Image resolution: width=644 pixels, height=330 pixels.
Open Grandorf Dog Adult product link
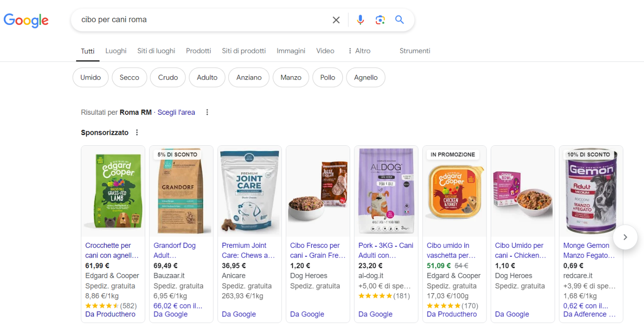(174, 250)
